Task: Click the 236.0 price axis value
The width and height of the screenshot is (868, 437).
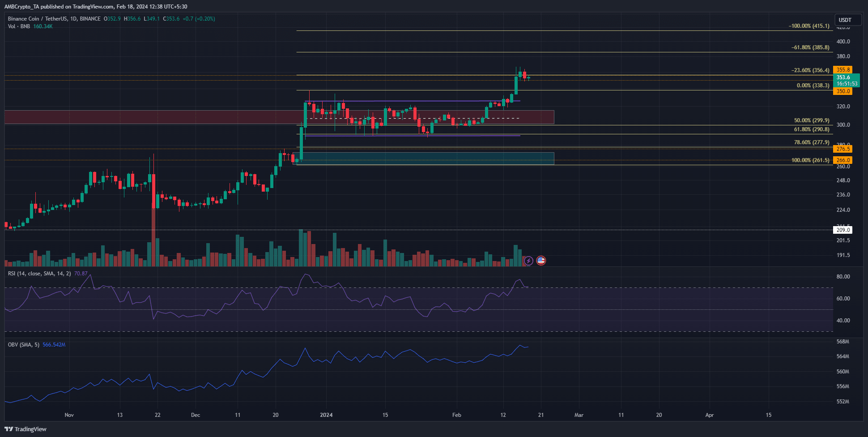Action: click(x=843, y=195)
